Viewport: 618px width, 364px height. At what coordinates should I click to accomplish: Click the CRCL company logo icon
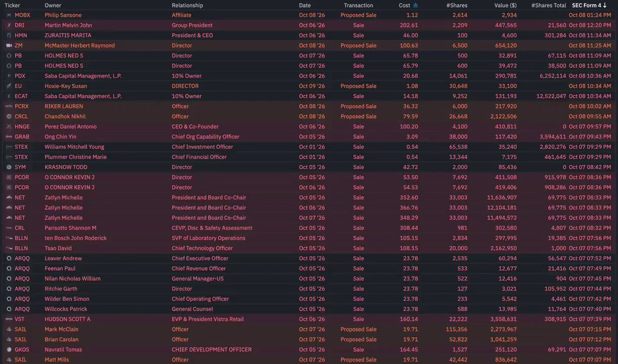(8, 116)
